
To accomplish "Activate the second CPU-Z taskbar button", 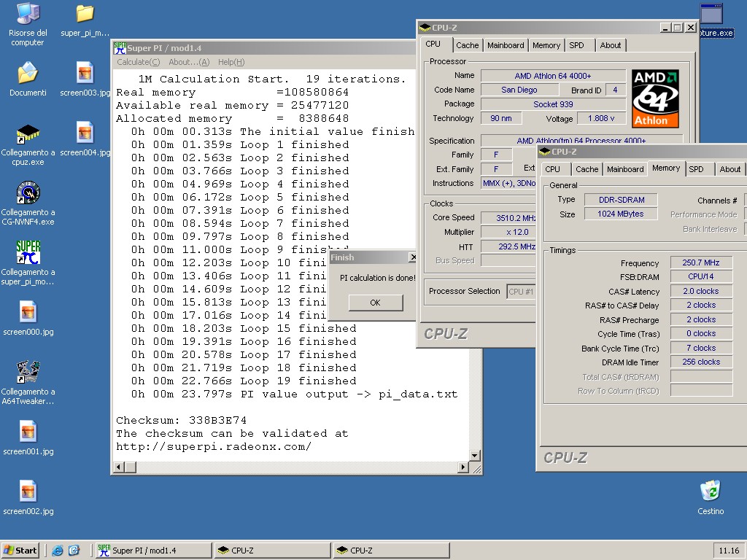I will point(391,551).
